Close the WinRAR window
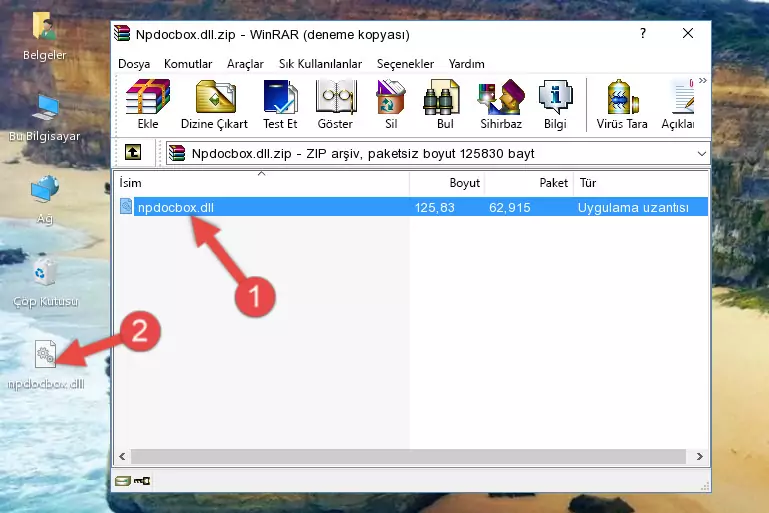This screenshot has width=769, height=513. (x=688, y=33)
